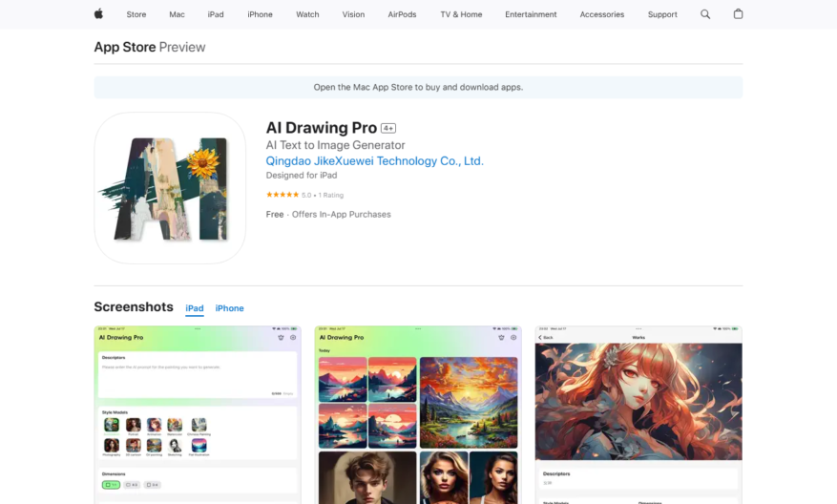Open the Mac menu

pos(177,14)
